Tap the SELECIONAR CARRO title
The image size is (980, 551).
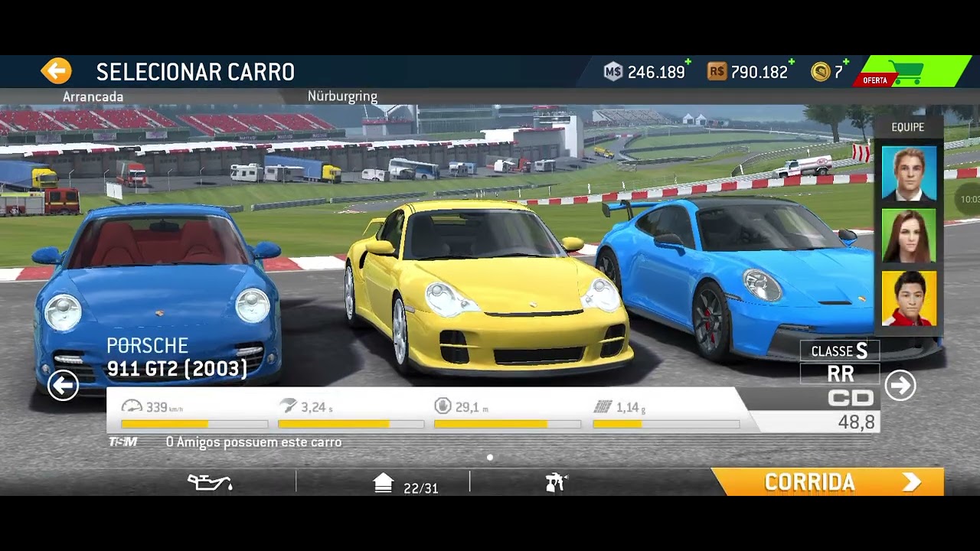pos(195,72)
